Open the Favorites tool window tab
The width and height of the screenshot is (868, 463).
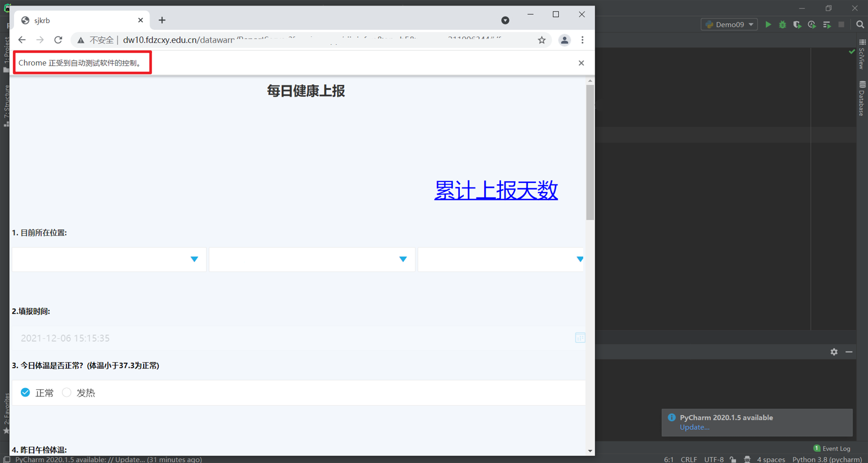point(6,414)
